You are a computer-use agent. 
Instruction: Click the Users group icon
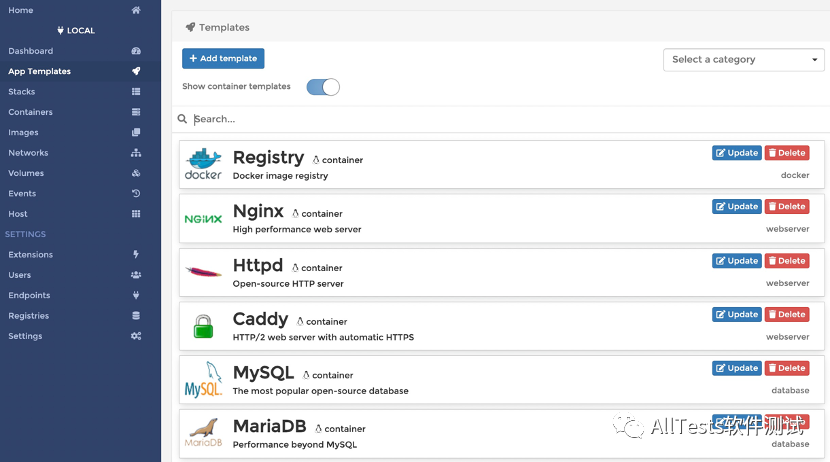point(136,275)
